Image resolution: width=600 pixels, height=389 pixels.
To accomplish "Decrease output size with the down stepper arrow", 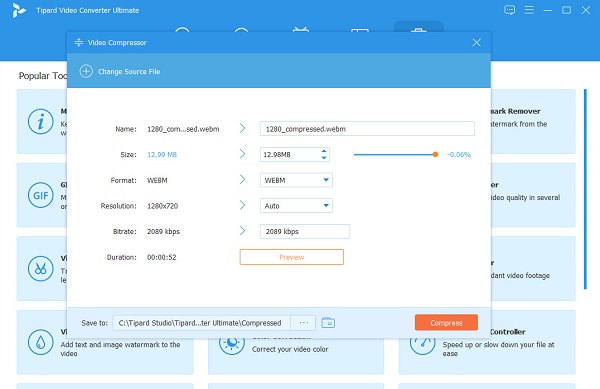I will point(324,158).
